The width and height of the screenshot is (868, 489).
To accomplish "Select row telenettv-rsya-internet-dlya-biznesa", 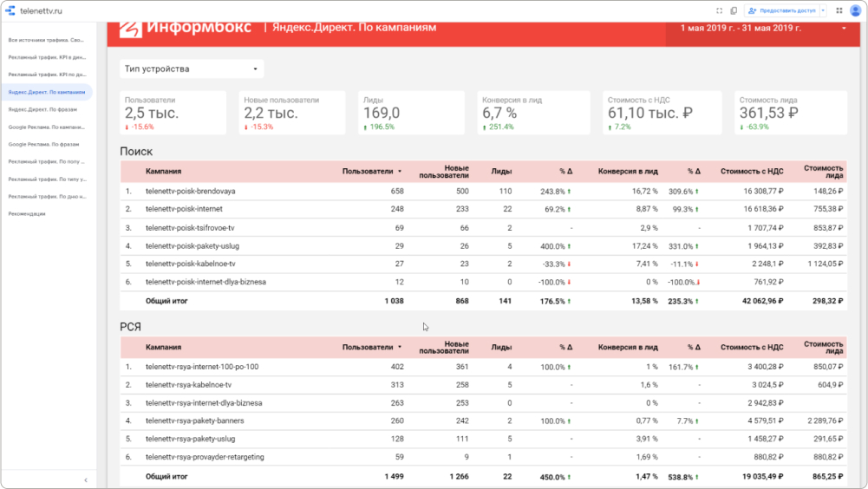I will (x=483, y=402).
